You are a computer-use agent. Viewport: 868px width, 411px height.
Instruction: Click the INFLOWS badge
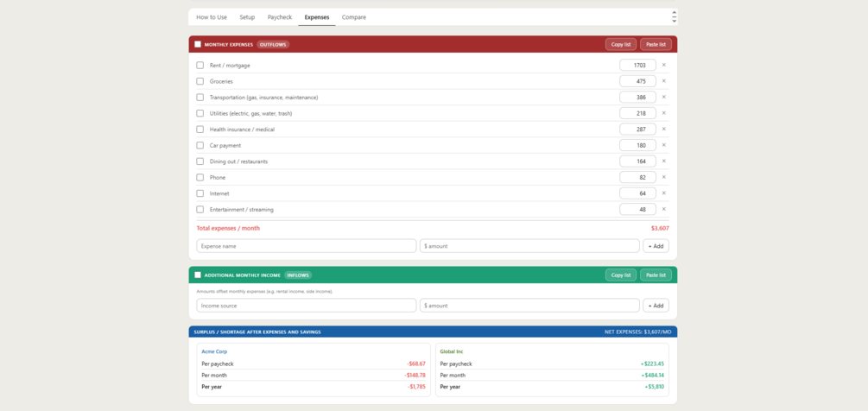(298, 275)
